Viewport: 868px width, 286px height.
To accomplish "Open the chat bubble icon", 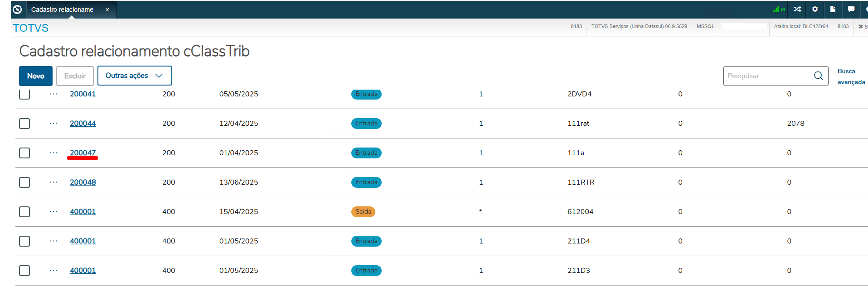I will click(x=851, y=9).
